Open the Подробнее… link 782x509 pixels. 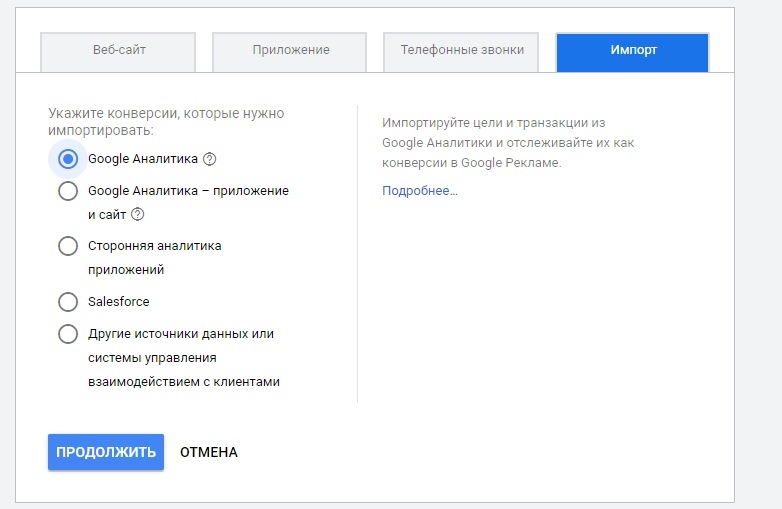(x=420, y=191)
